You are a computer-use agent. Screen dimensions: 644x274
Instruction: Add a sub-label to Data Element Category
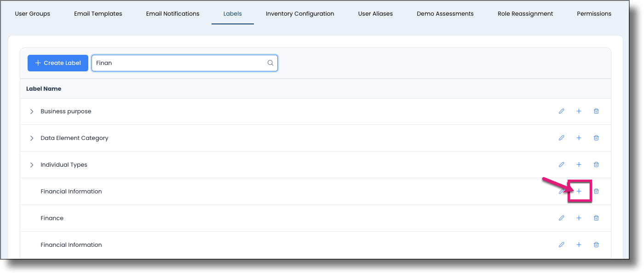tap(579, 138)
